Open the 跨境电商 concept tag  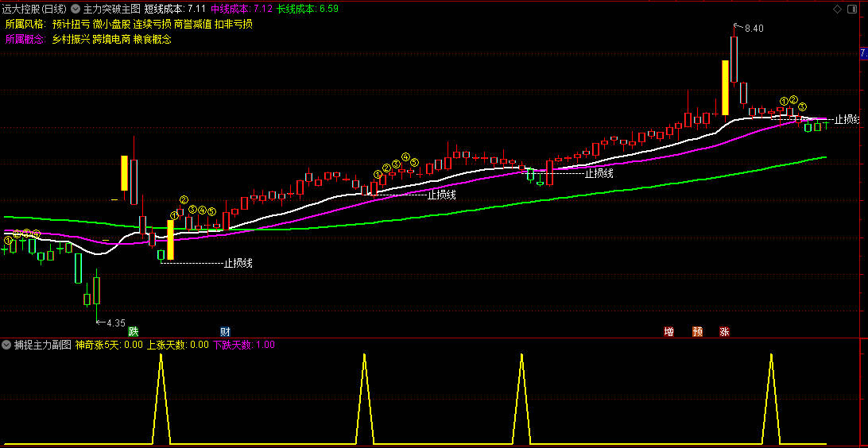[x=112, y=39]
